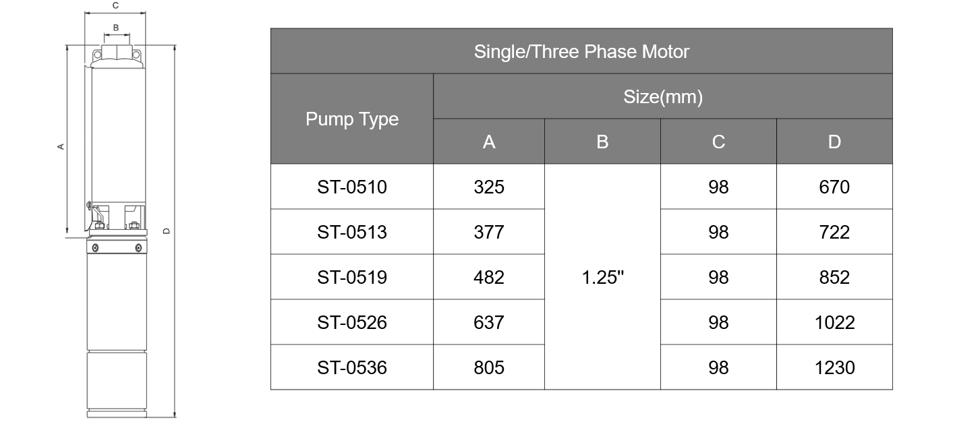Select the Single/Three Phase Motor header
The width and height of the screenshot is (980, 422).
coord(581,51)
